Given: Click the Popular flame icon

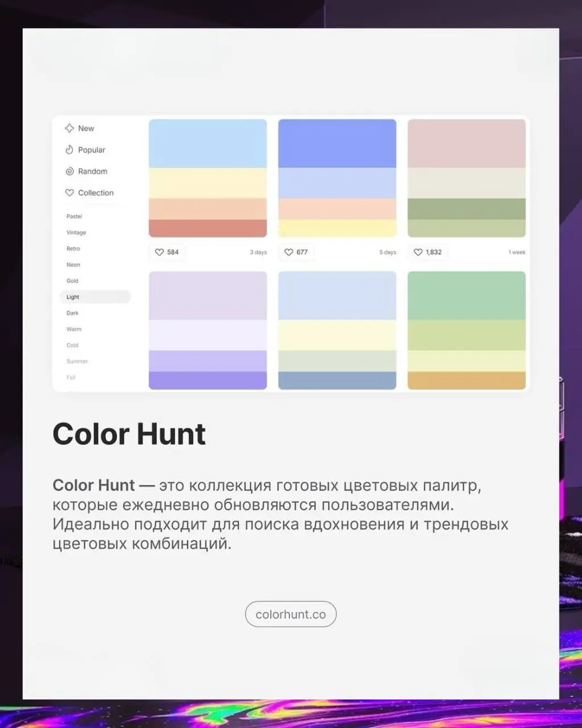Looking at the screenshot, I should pyautogui.click(x=69, y=150).
